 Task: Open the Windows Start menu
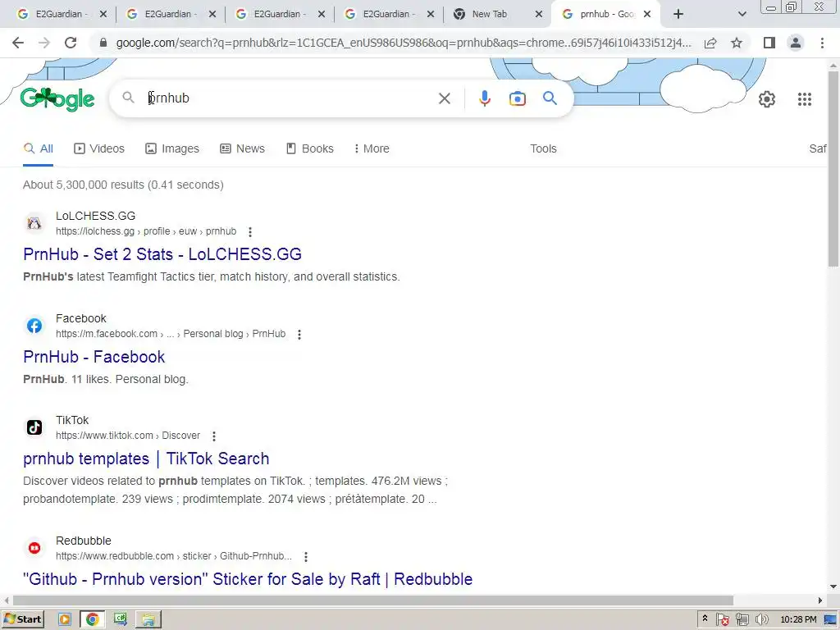coord(22,619)
